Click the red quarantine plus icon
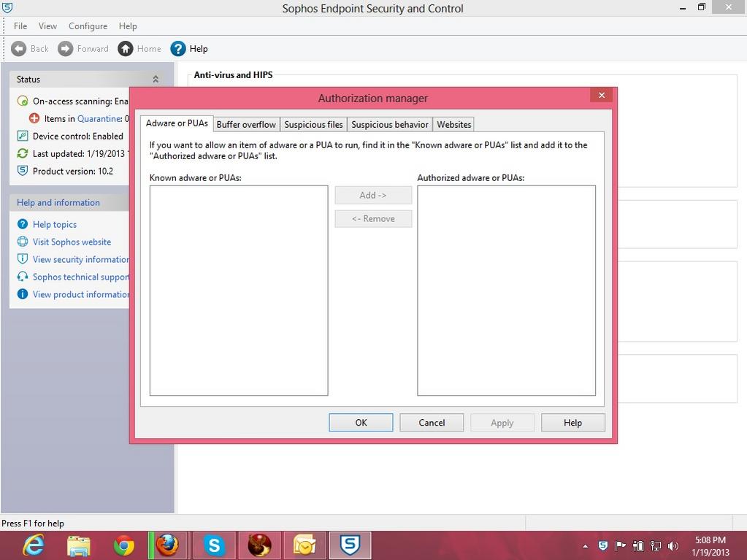This screenshot has width=747, height=560. [x=34, y=118]
